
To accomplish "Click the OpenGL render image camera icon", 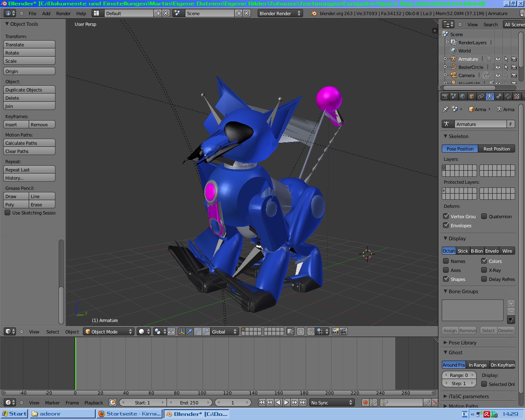I will click(335, 331).
